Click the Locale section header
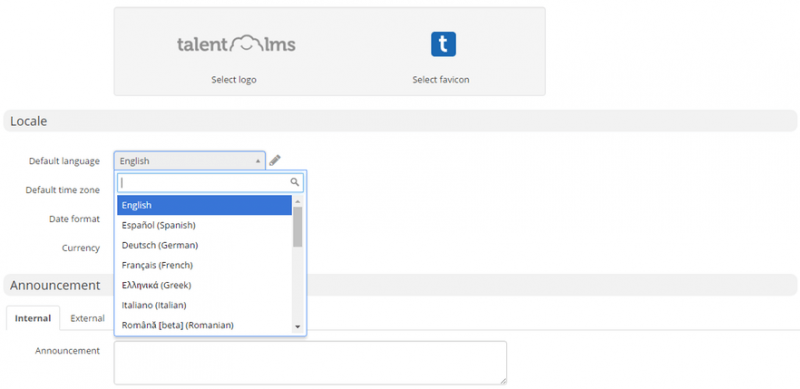 click(x=400, y=121)
